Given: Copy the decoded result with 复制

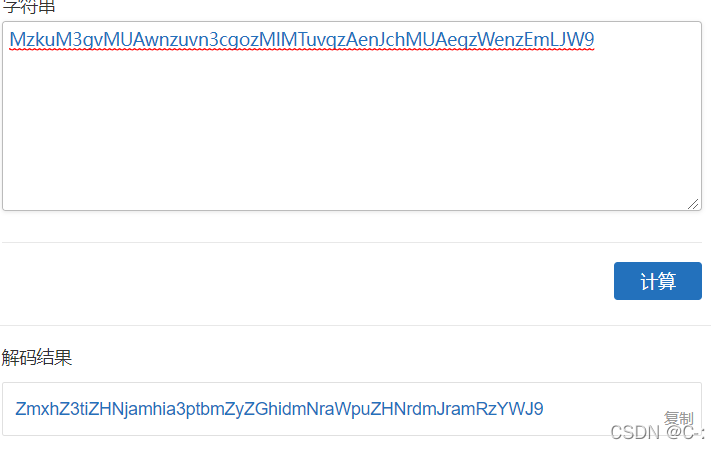Looking at the screenshot, I should coord(678,418).
